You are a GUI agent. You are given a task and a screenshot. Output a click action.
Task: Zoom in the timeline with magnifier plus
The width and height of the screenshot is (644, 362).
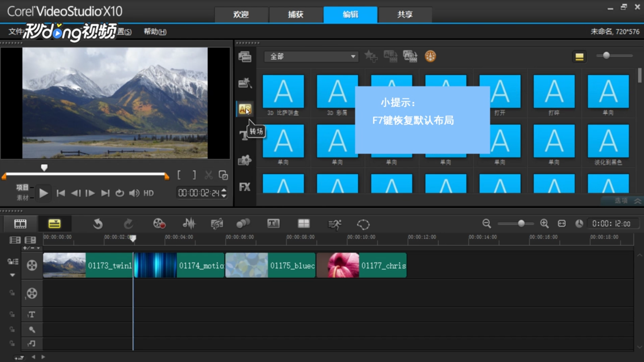544,223
